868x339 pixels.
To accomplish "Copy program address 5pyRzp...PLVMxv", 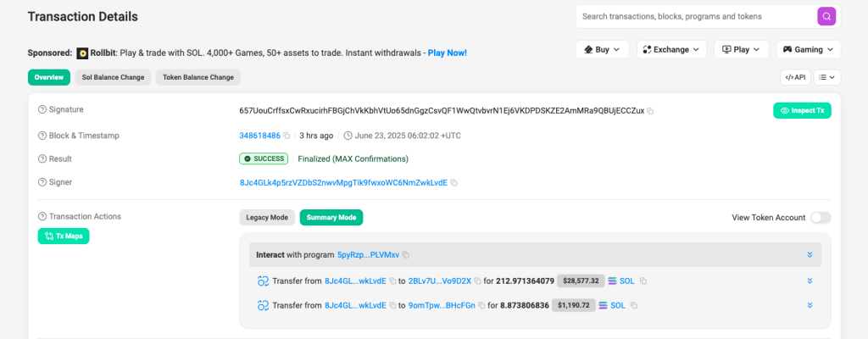I will (x=405, y=255).
